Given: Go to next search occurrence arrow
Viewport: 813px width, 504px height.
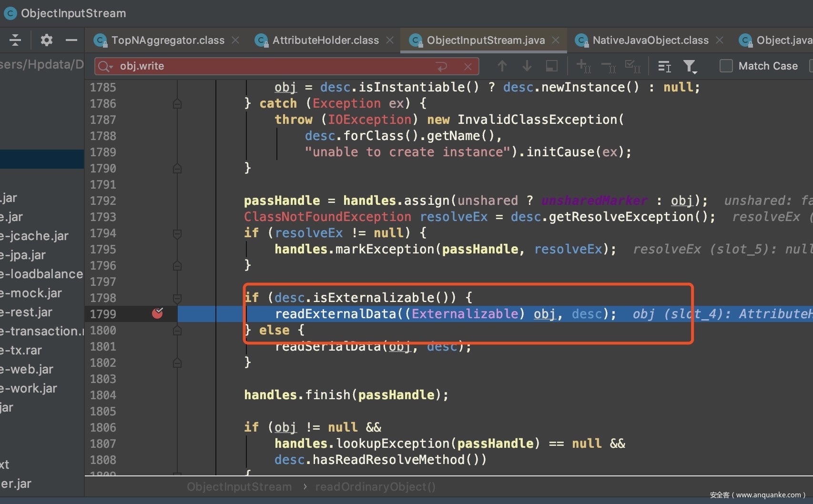Looking at the screenshot, I should [527, 66].
